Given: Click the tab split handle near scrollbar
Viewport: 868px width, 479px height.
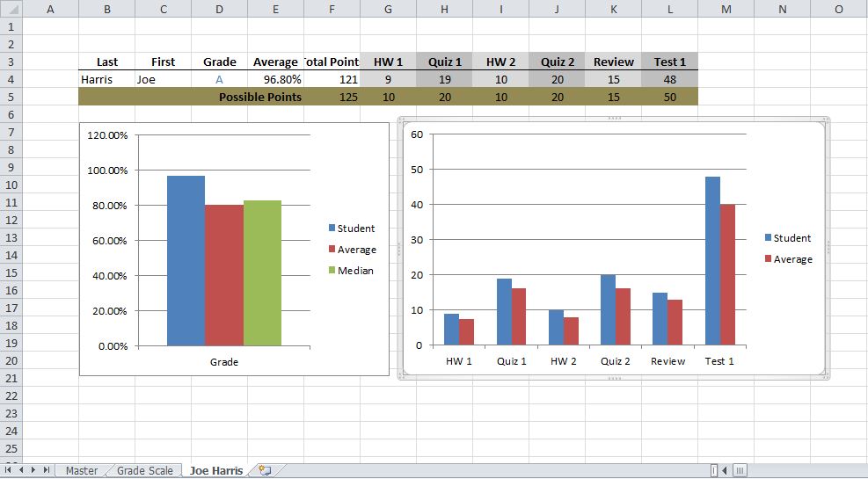Looking at the screenshot, I should [714, 471].
